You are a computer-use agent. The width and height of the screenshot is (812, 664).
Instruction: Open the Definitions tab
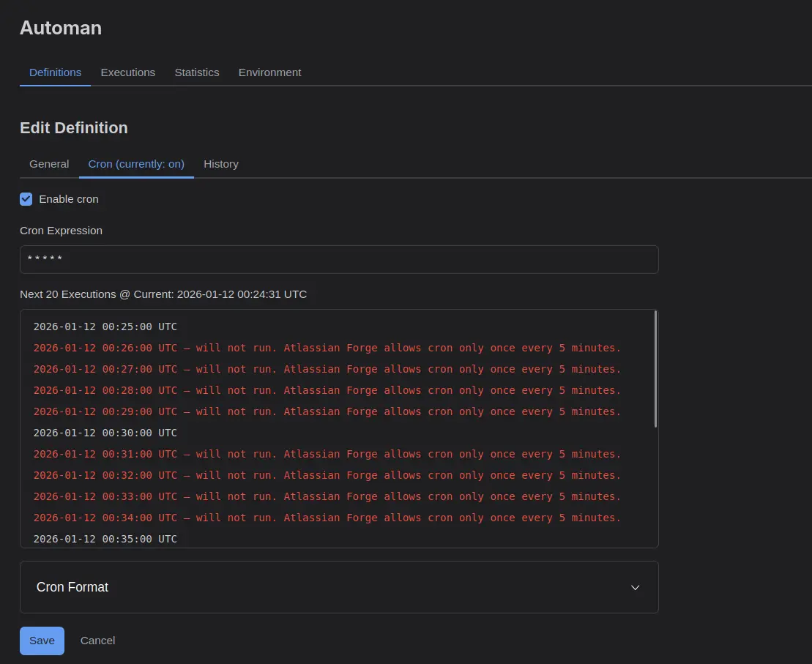(55, 72)
